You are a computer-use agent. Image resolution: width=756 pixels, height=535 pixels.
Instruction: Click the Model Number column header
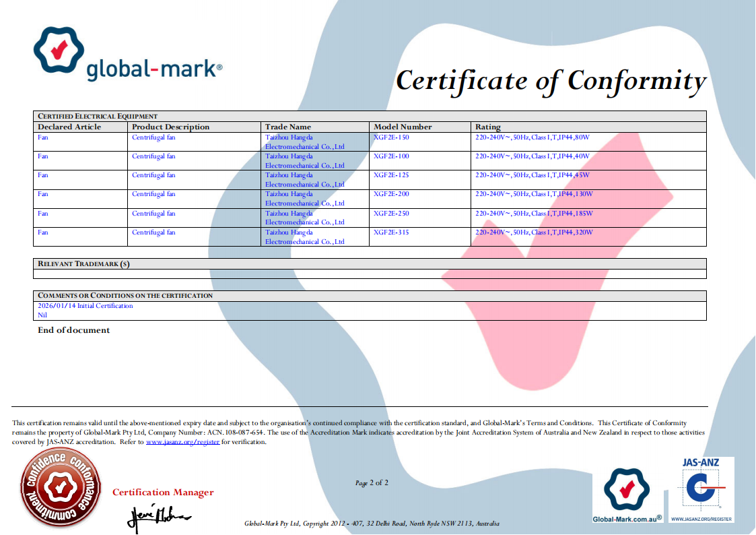click(x=403, y=127)
